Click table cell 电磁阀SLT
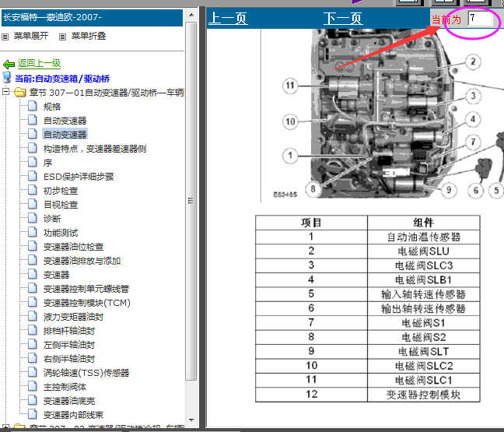504x432 pixels. click(x=423, y=351)
